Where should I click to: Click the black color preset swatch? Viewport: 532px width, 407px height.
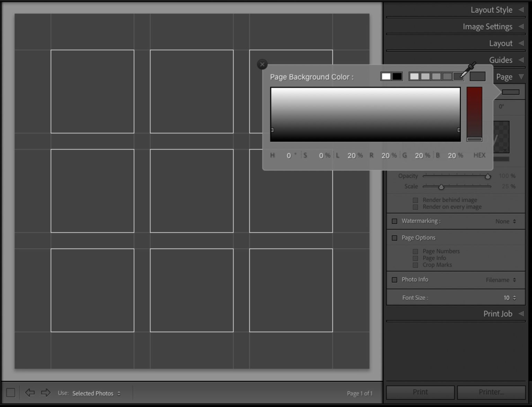point(397,76)
